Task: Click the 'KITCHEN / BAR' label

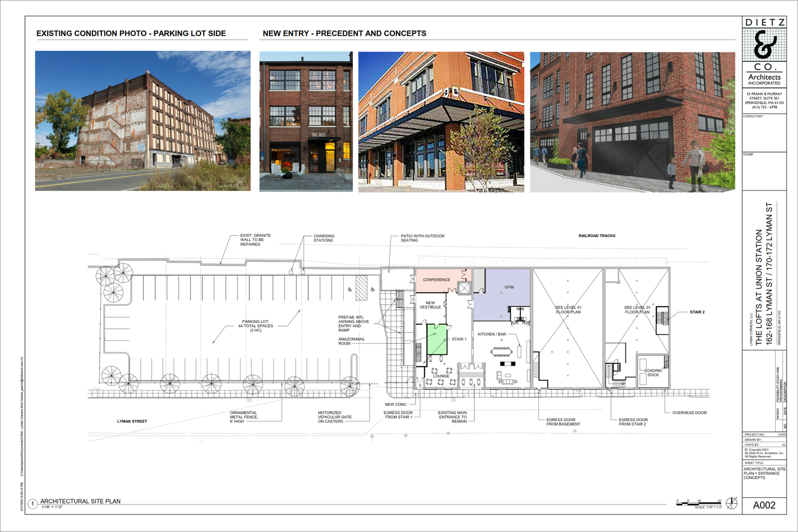Action: click(492, 334)
